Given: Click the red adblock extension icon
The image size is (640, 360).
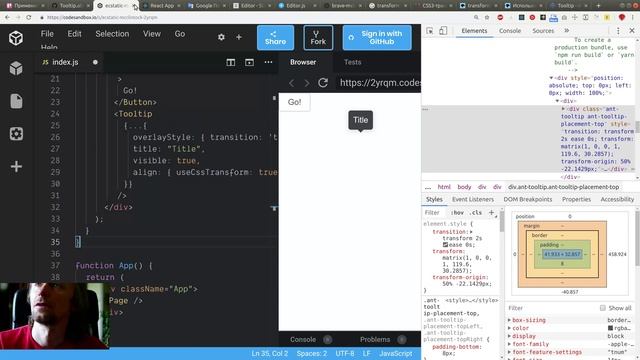Looking at the screenshot, I should point(500,17).
